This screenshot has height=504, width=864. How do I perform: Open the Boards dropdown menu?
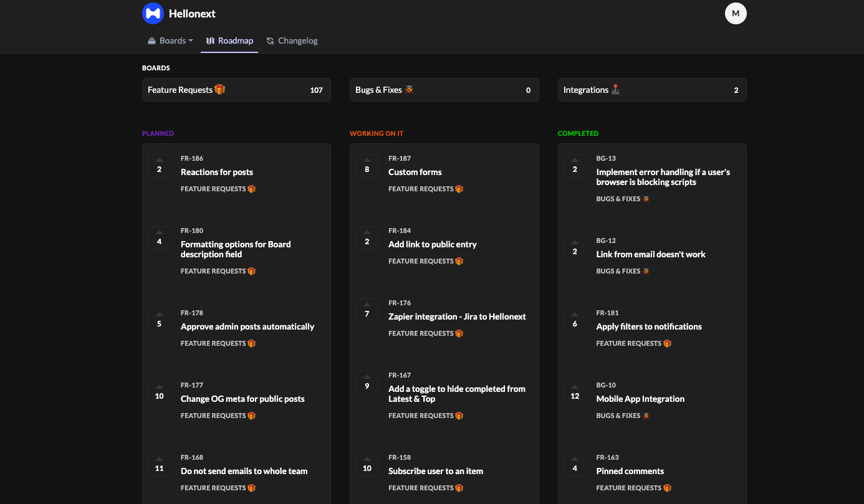tap(170, 40)
